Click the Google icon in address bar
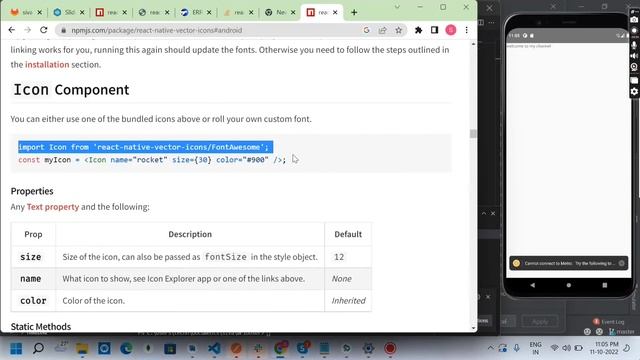Screen dimensions: 640x360 click(x=366, y=30)
